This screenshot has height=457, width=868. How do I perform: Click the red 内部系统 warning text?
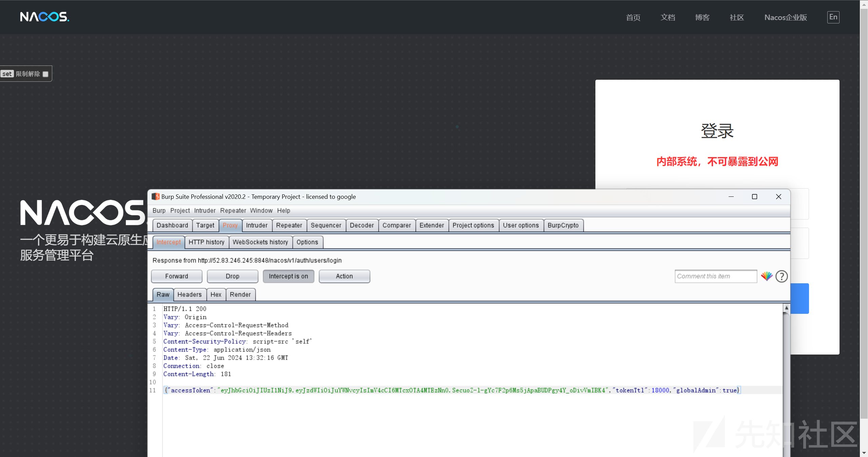point(717,161)
